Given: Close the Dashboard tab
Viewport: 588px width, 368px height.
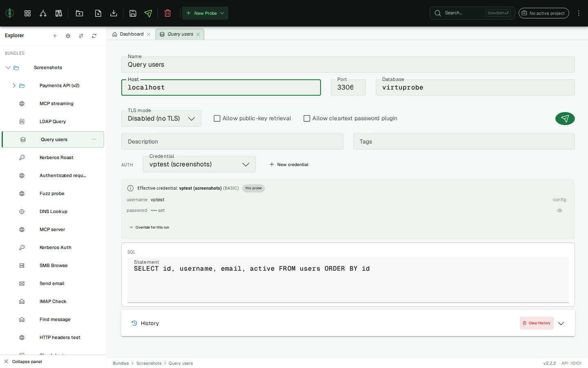Looking at the screenshot, I should click(149, 34).
